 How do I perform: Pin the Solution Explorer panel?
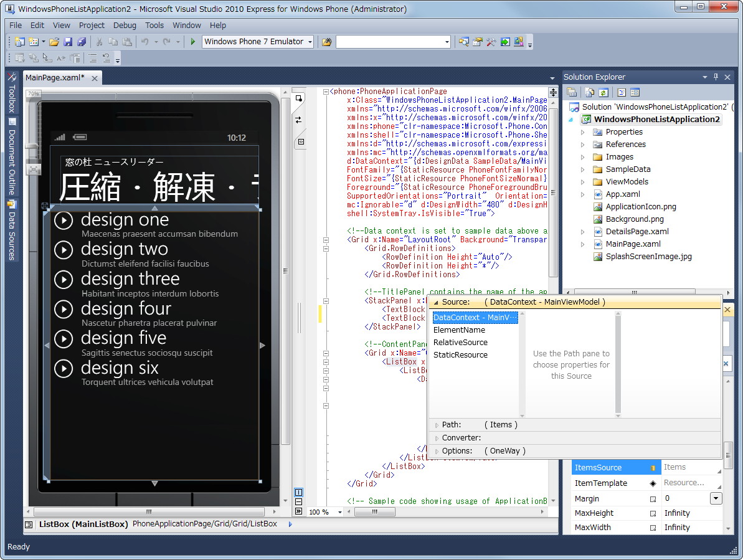point(716,77)
